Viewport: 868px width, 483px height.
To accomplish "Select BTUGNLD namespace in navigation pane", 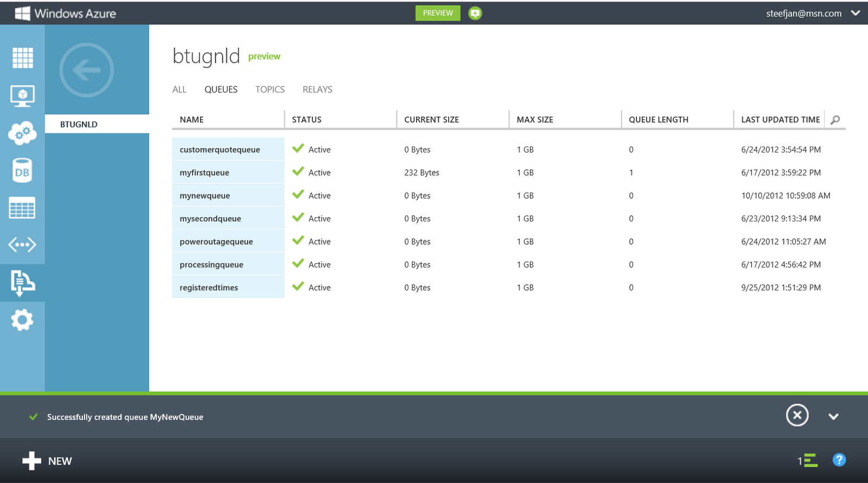I will (x=97, y=124).
